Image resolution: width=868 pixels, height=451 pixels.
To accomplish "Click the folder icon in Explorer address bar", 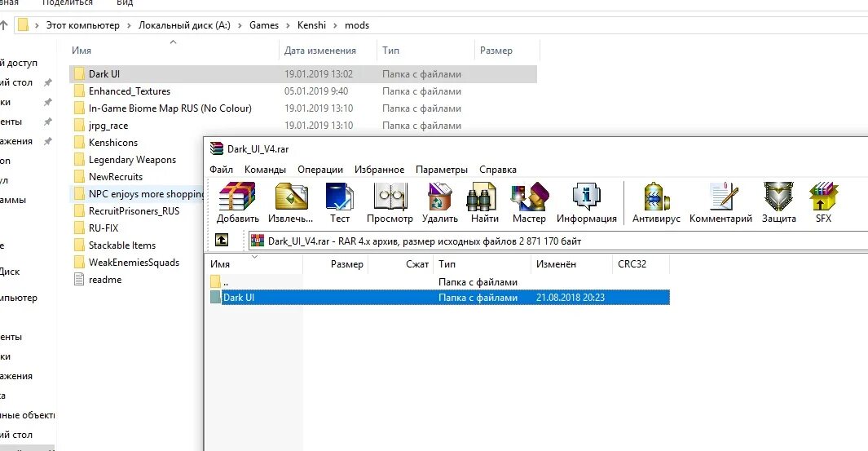I will pyautogui.click(x=23, y=25).
